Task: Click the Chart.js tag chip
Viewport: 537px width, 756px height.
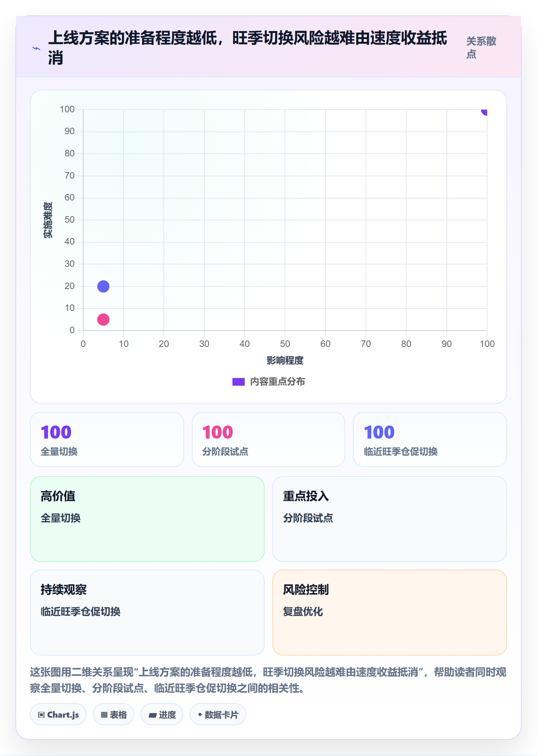Action: pos(58,715)
